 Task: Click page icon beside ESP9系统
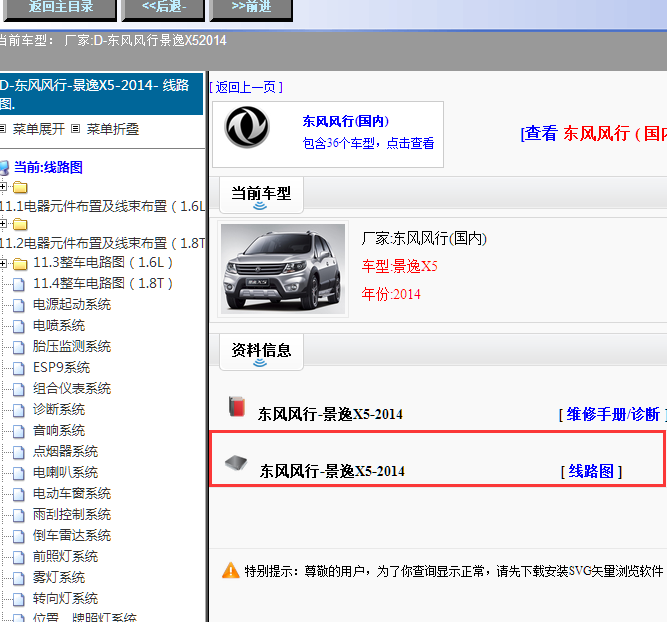point(19,368)
